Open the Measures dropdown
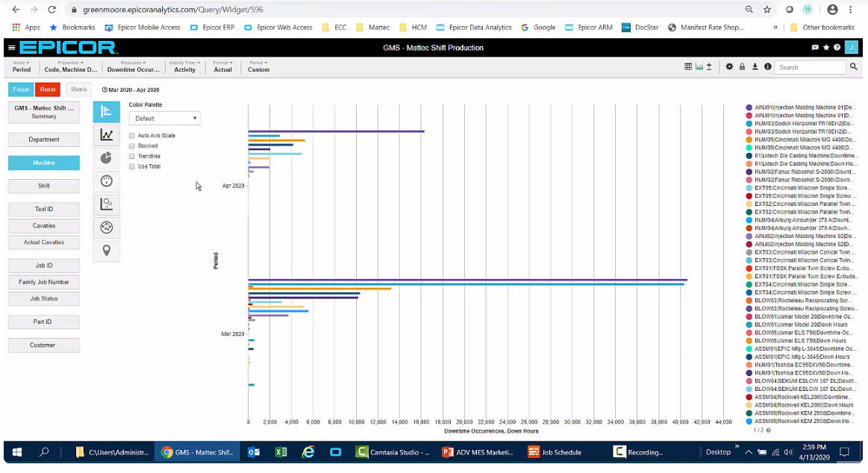Viewport: 868px width, 473px height. pyautogui.click(x=133, y=66)
